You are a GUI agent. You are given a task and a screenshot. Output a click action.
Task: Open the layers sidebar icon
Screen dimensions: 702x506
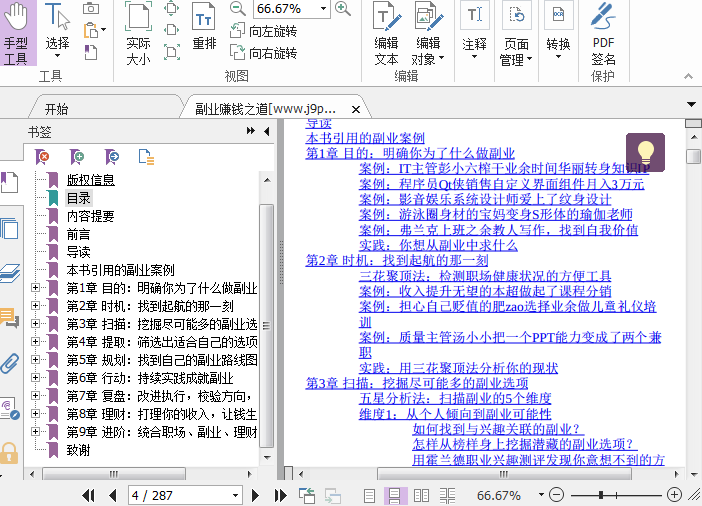pyautogui.click(x=10, y=273)
